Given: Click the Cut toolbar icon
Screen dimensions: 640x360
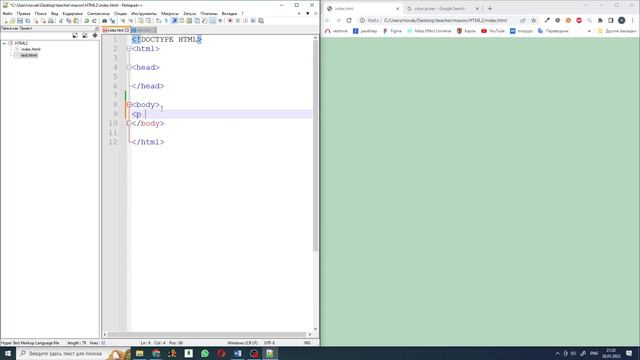Looking at the screenshot, I should [61, 20].
